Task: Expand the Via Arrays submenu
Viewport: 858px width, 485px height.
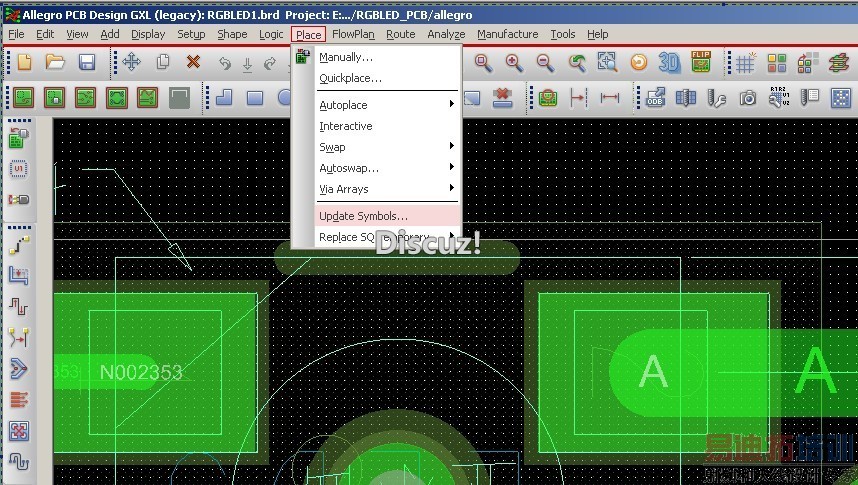Action: pyautogui.click(x=386, y=189)
